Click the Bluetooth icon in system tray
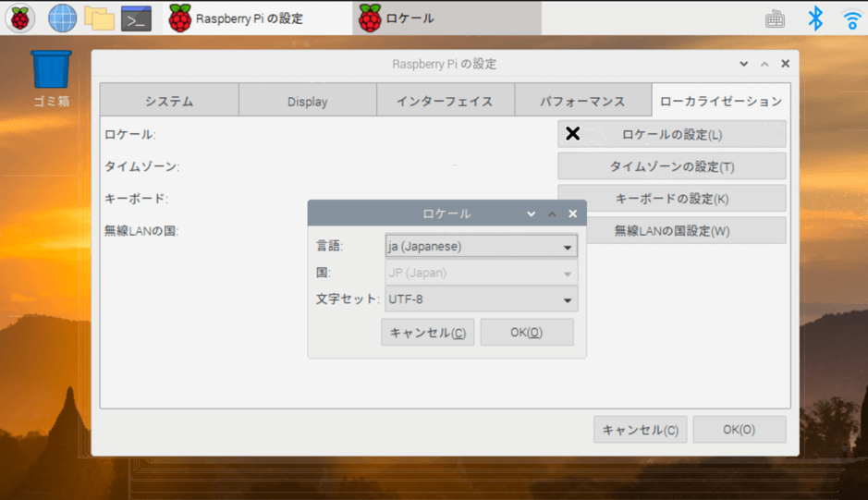This screenshot has height=500, width=868. tap(815, 18)
